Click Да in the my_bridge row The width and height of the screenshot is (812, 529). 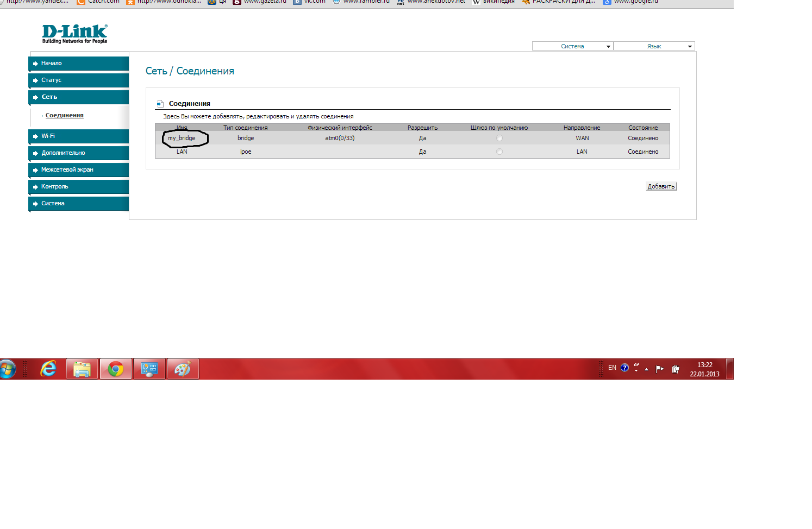coord(423,138)
